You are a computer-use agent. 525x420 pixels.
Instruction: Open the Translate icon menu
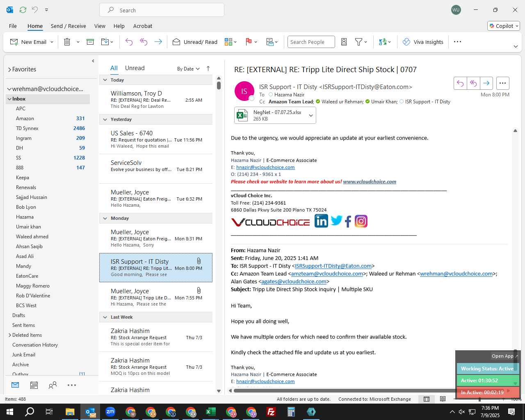click(385, 42)
